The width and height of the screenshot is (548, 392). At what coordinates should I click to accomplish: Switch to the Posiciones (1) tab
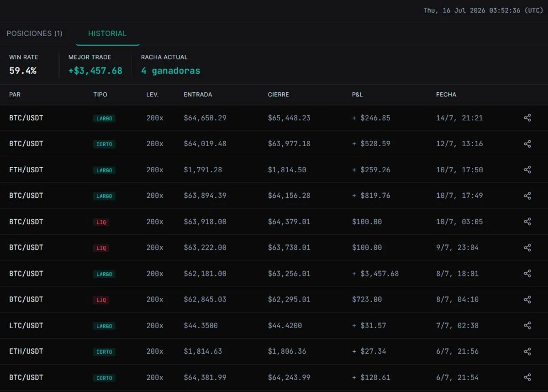point(35,33)
